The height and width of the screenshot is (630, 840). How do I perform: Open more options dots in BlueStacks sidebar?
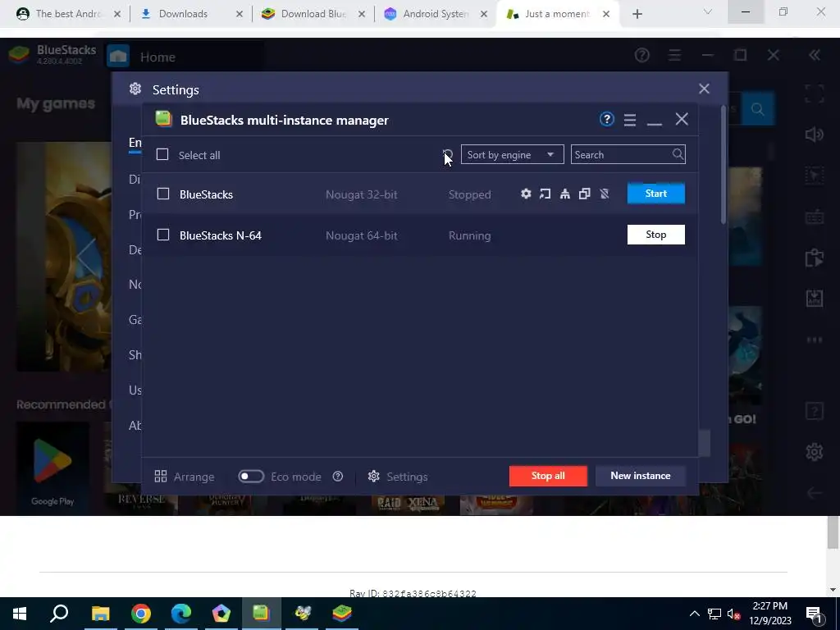815,340
